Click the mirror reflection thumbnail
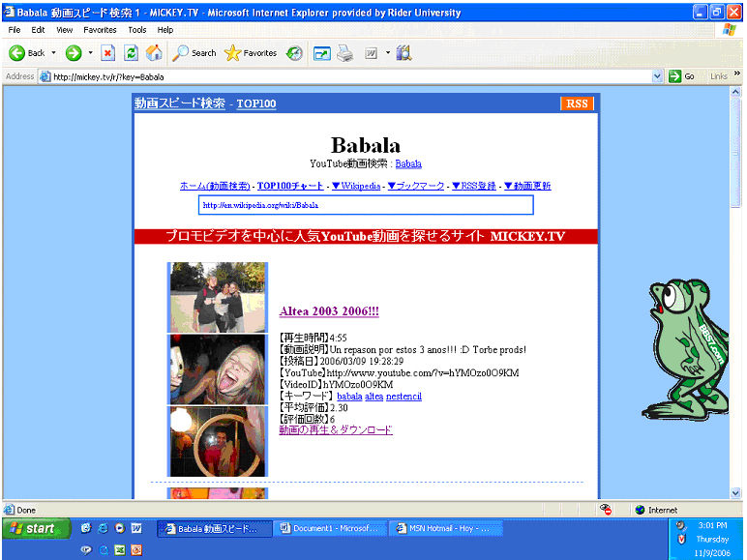Image resolution: width=747 pixels, height=560 pixels. [x=218, y=442]
